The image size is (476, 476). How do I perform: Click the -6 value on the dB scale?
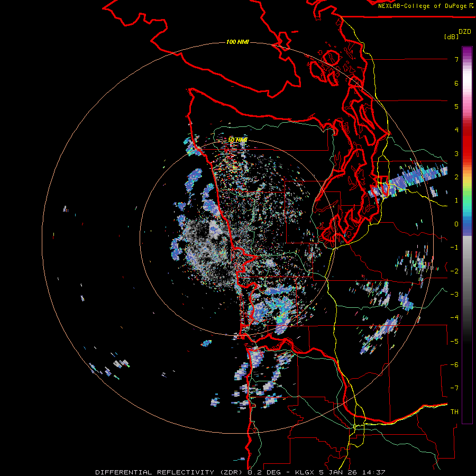tap(454, 365)
